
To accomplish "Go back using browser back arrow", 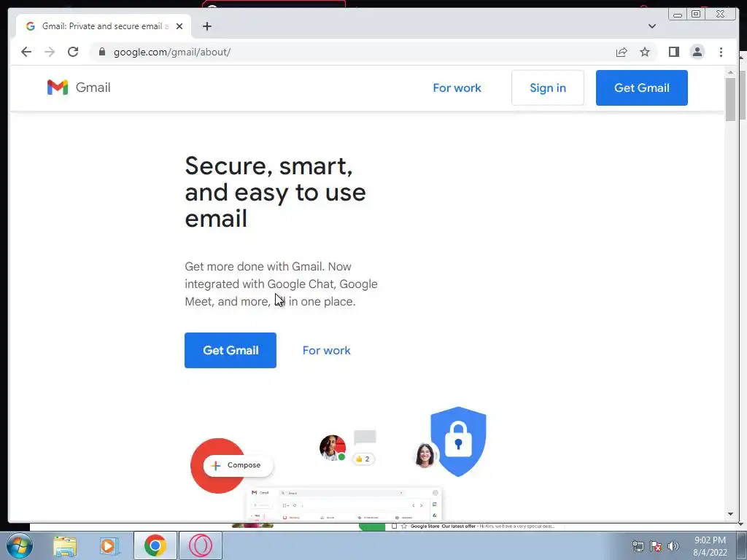I will (x=26, y=52).
